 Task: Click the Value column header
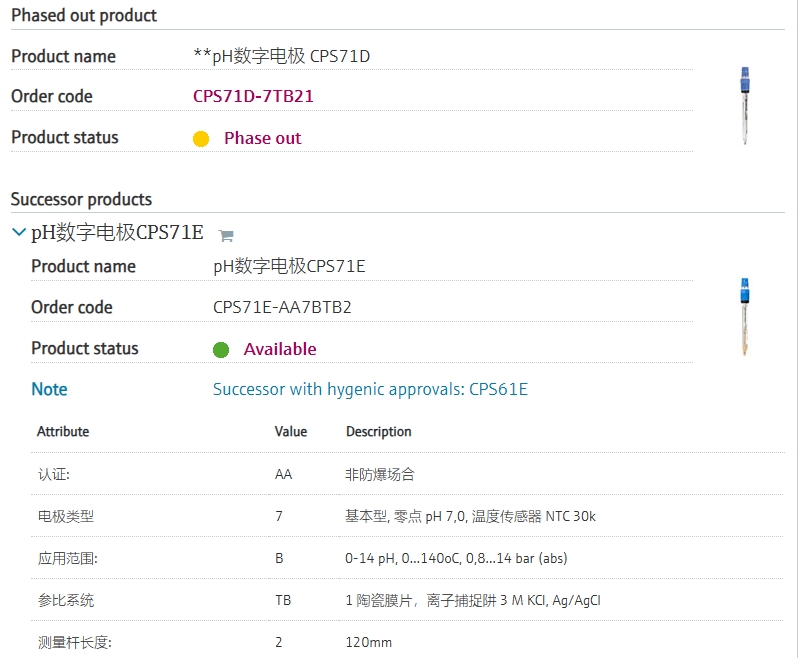(291, 432)
